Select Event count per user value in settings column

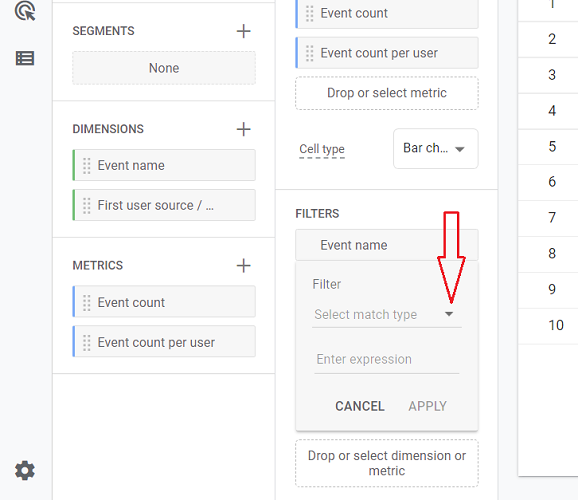coord(387,53)
